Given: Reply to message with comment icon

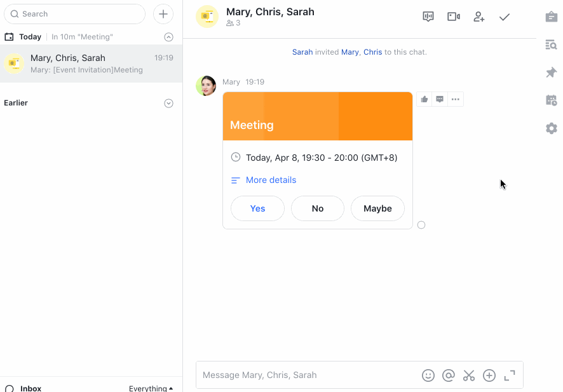Looking at the screenshot, I should 440,100.
